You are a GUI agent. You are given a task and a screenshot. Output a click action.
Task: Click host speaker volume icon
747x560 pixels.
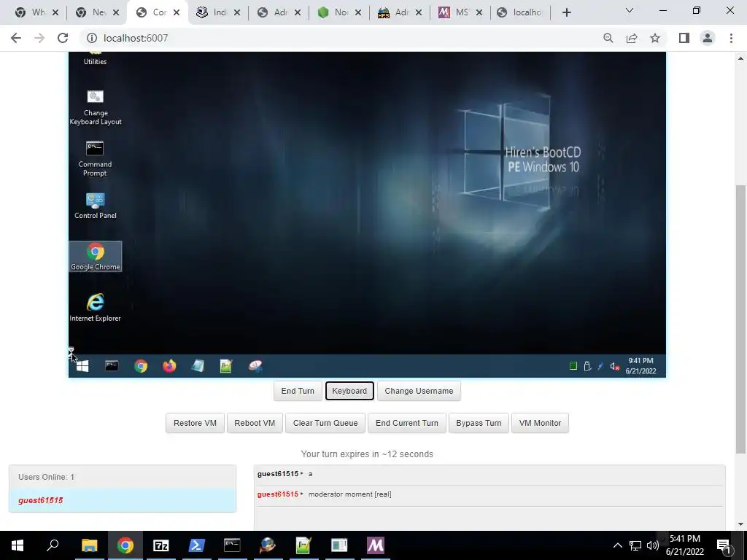click(653, 545)
